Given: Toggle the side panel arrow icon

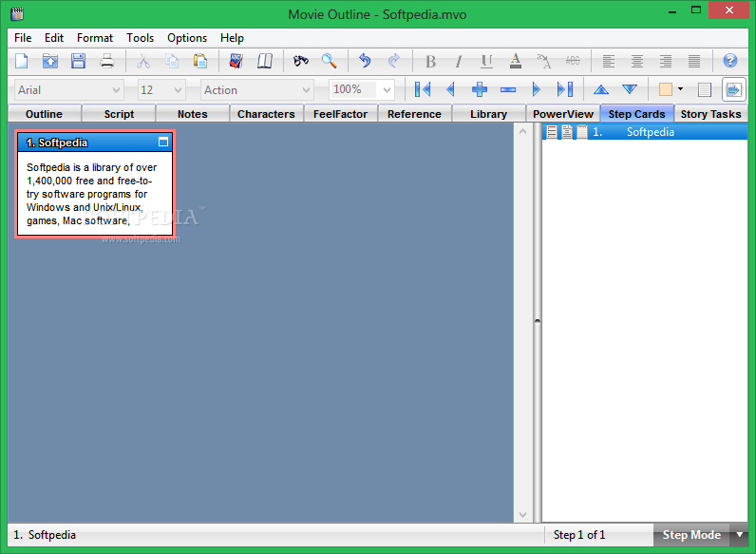Looking at the screenshot, I should 733,89.
